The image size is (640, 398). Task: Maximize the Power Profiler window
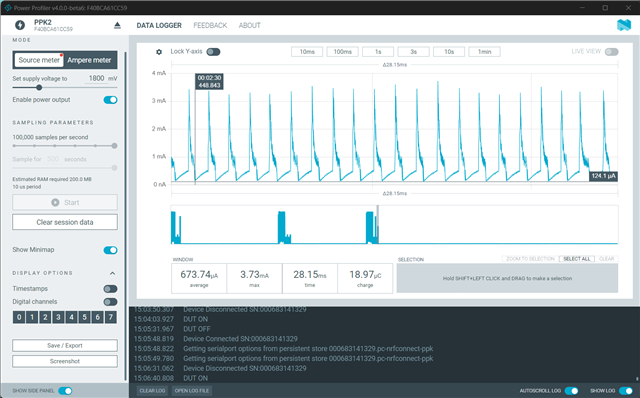[x=605, y=8]
